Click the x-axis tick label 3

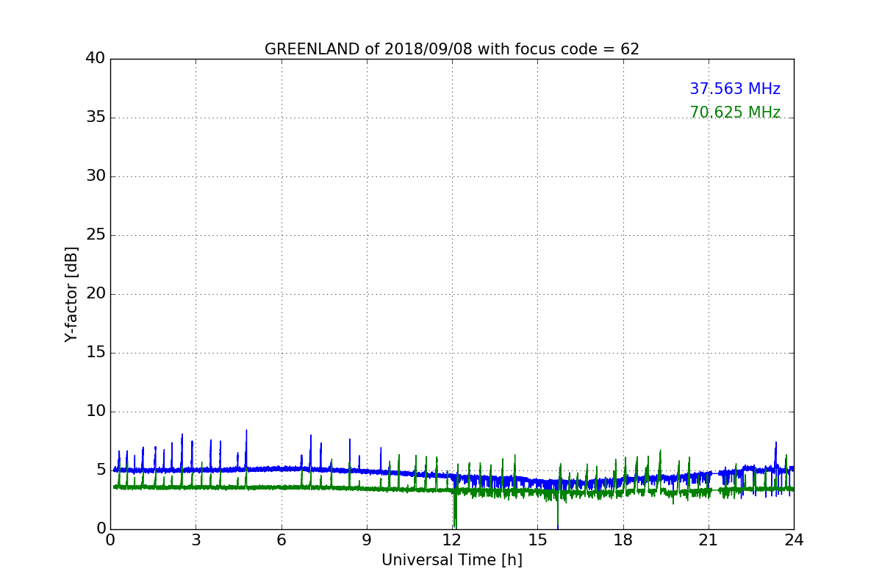point(196,540)
